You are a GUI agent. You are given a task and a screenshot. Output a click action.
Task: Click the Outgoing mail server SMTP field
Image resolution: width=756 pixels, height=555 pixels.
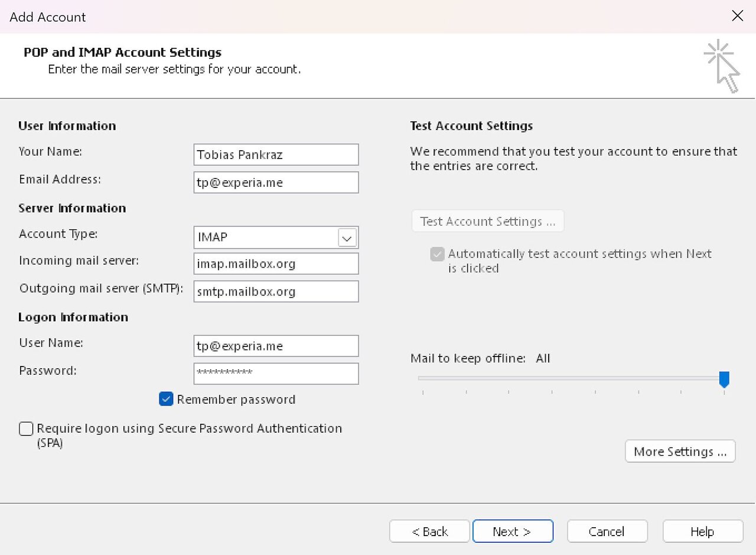tap(276, 291)
